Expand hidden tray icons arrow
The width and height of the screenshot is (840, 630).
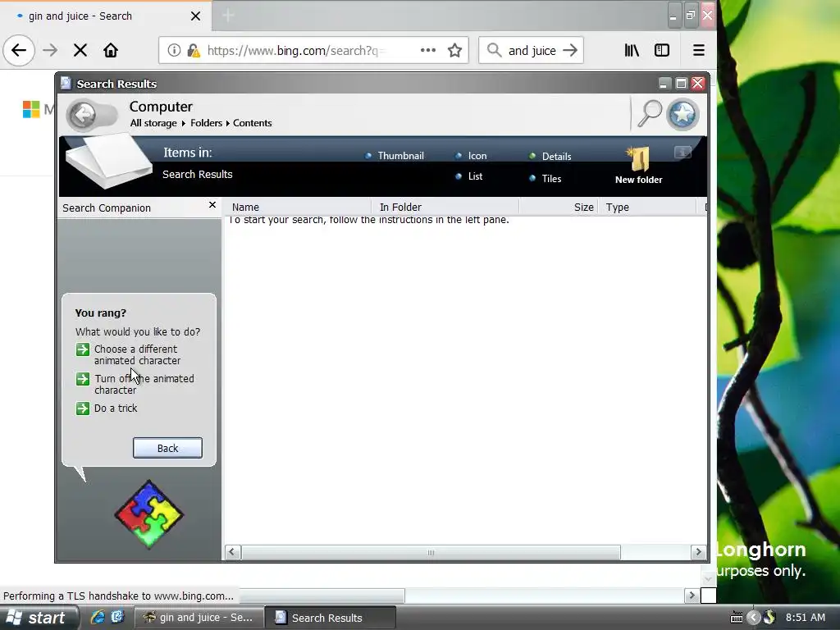[753, 618]
